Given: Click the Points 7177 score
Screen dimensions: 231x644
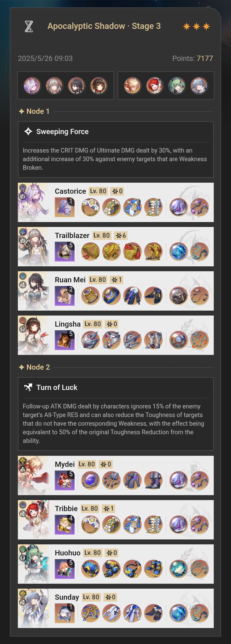Looking at the screenshot, I should pyautogui.click(x=192, y=58).
